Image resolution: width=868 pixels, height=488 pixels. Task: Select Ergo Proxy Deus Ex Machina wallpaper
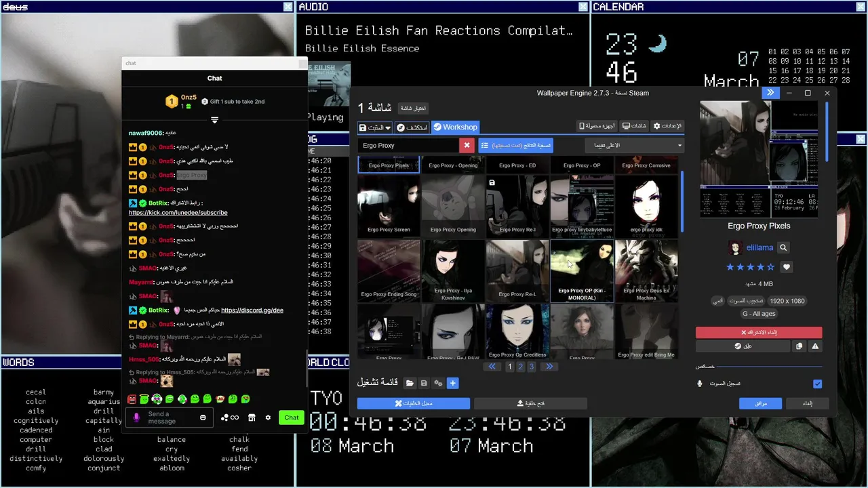(x=646, y=270)
